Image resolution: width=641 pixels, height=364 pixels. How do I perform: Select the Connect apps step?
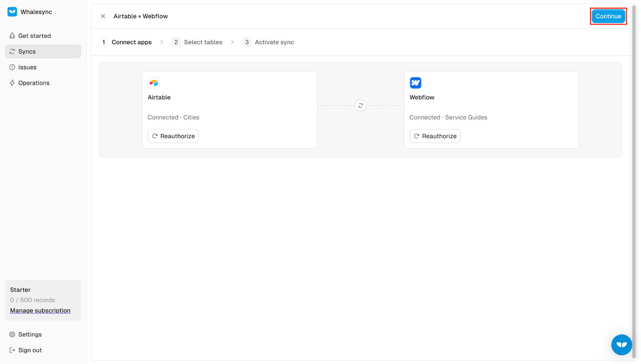[126, 42]
